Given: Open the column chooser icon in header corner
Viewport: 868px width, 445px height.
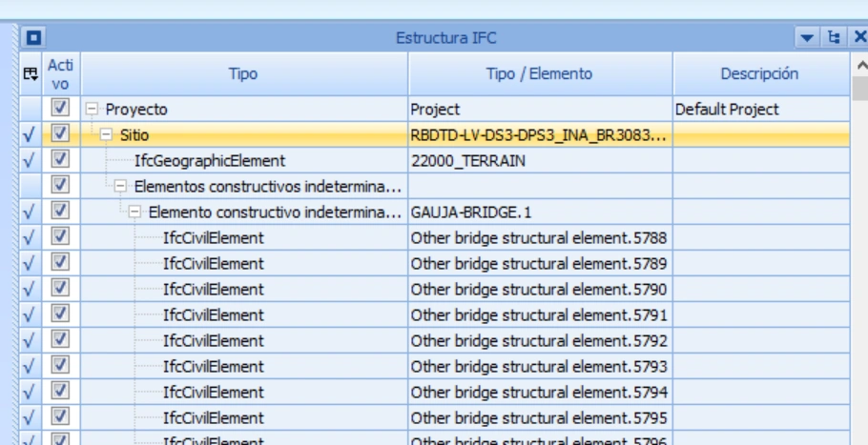Looking at the screenshot, I should 30,72.
